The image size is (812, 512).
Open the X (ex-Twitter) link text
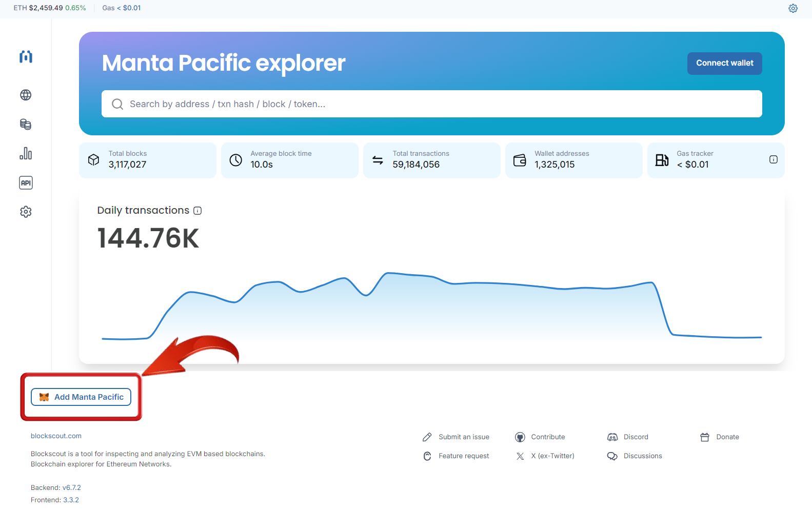552,456
